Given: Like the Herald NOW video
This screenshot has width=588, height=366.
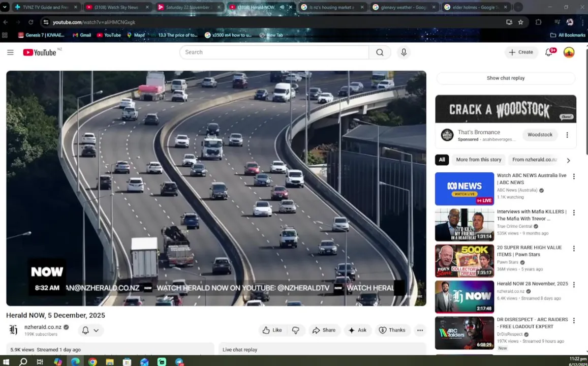Looking at the screenshot, I should [x=272, y=330].
